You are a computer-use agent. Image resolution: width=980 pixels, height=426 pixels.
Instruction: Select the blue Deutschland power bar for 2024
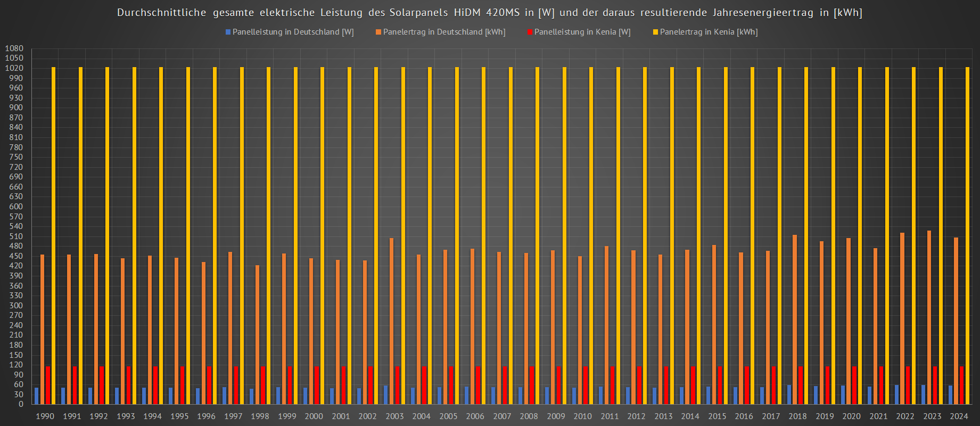[x=950, y=395]
